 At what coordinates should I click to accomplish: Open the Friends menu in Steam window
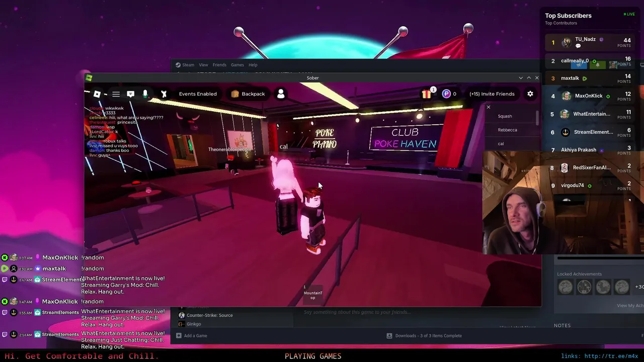pyautogui.click(x=219, y=65)
